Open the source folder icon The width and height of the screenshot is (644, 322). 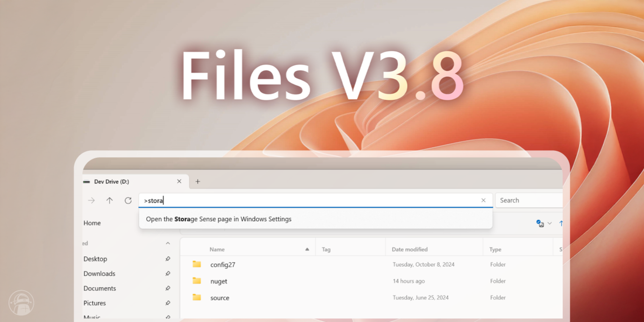[x=196, y=297]
